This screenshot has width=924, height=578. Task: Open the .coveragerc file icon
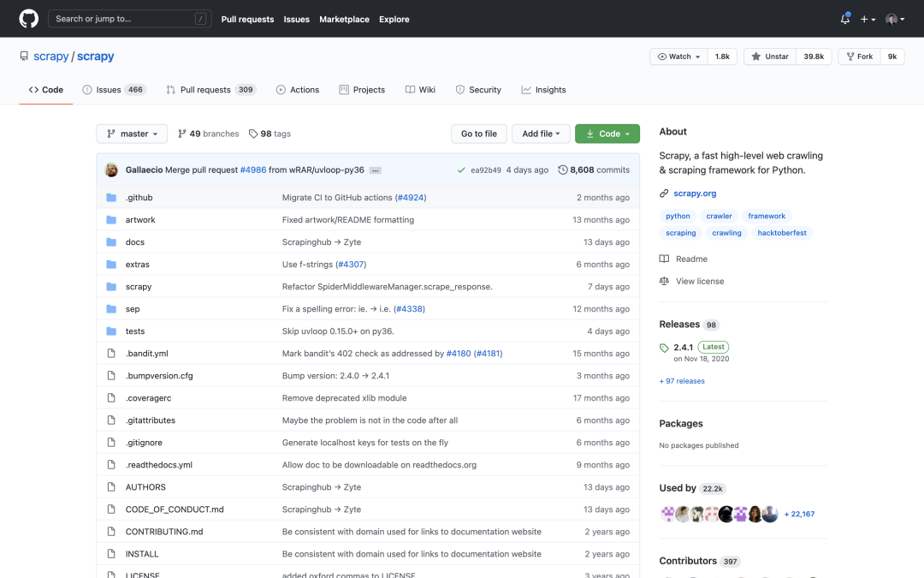coord(111,398)
